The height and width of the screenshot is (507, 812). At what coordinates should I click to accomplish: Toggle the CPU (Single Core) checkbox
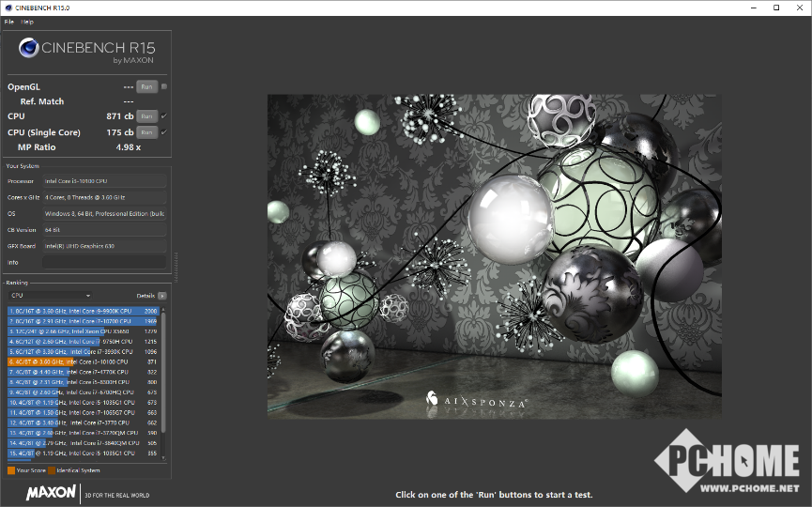[164, 132]
